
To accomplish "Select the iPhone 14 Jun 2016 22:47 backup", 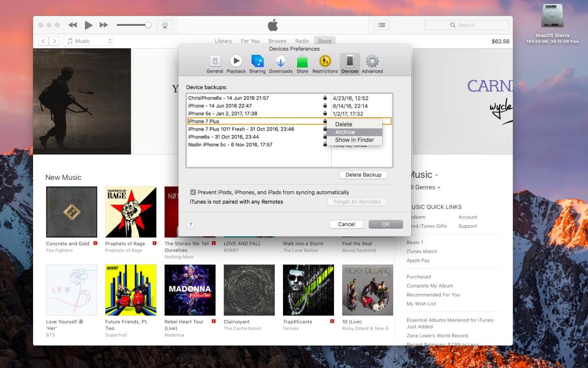I will click(x=289, y=106).
